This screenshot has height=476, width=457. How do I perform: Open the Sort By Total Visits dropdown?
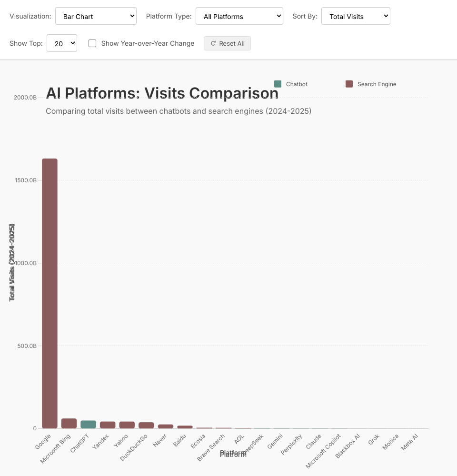pos(356,16)
